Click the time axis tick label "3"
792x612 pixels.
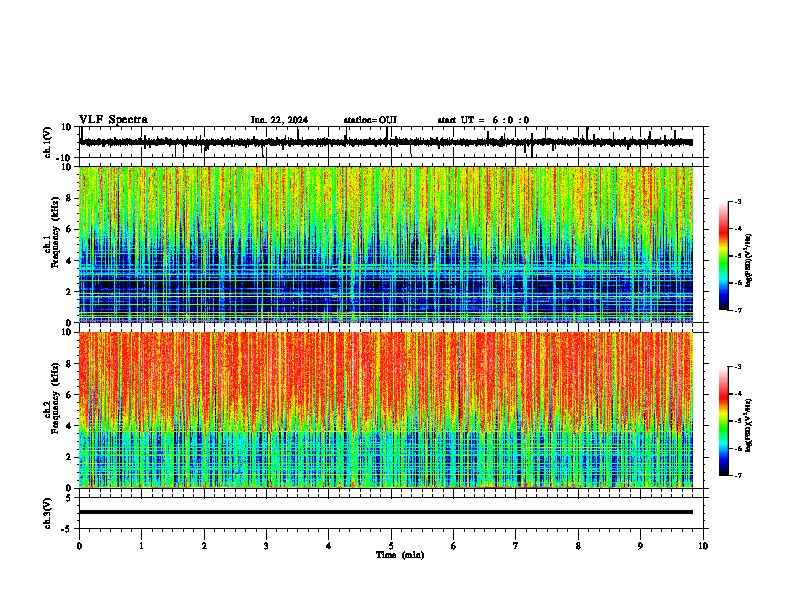[x=266, y=546]
